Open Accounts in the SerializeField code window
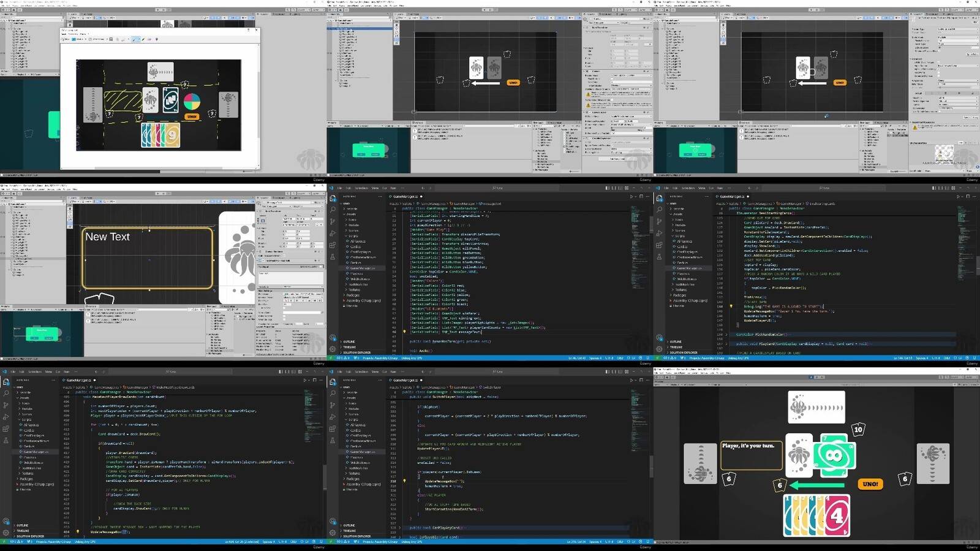Viewport: 980px width, 551px height. click(x=333, y=337)
